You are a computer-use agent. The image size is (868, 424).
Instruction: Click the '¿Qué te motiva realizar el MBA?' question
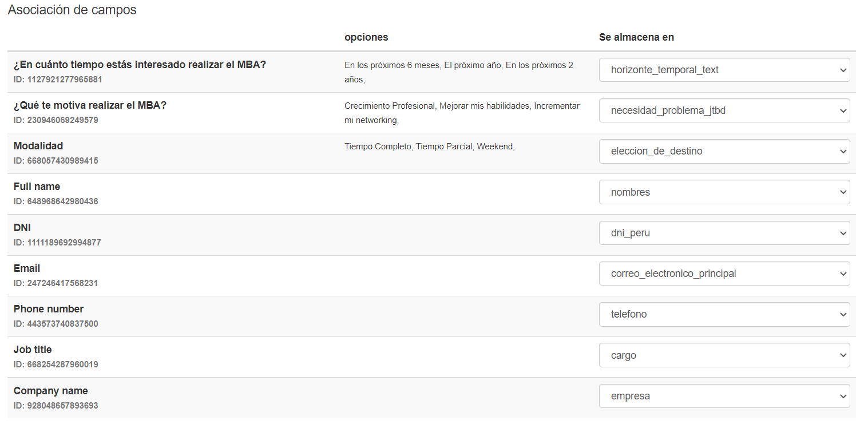click(90, 105)
